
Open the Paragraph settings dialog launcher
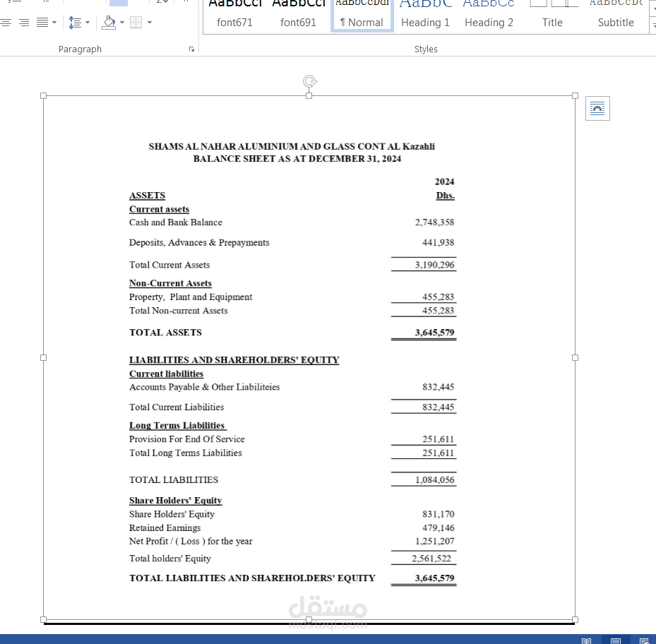191,49
